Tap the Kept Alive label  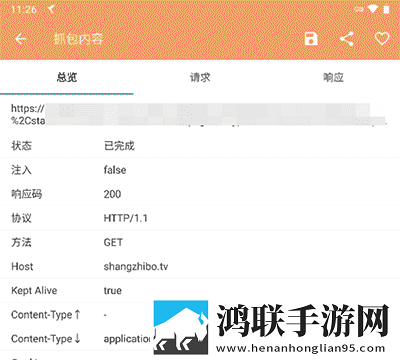tap(34, 290)
